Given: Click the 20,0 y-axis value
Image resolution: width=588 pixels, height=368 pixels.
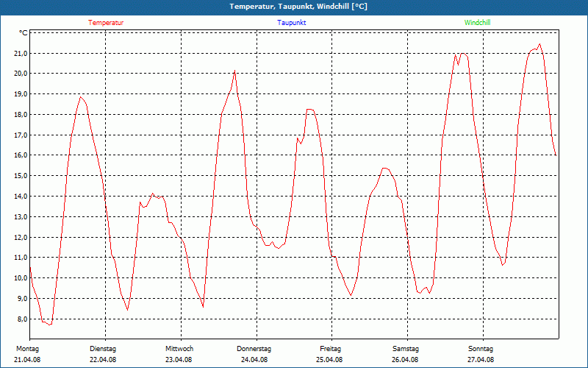Looking at the screenshot, I should (21, 73).
